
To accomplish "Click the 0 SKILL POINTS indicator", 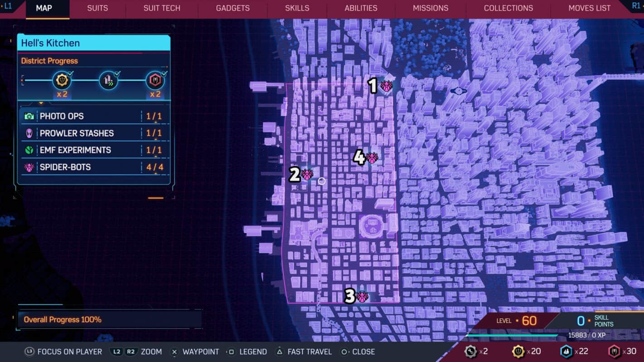I will [595, 321].
